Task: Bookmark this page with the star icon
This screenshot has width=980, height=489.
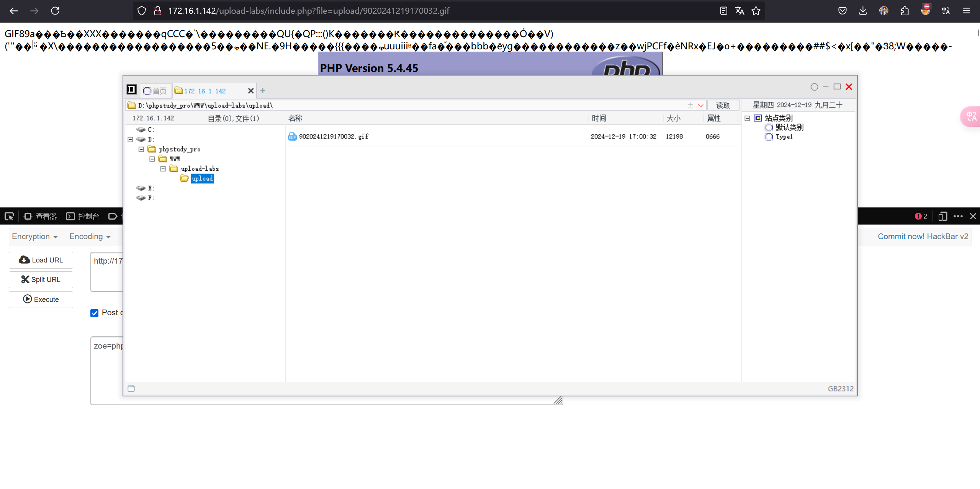Action: click(756, 11)
